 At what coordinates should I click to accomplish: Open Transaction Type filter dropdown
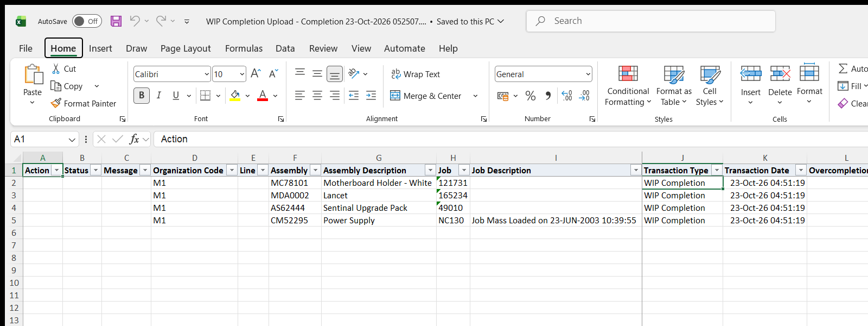point(717,171)
